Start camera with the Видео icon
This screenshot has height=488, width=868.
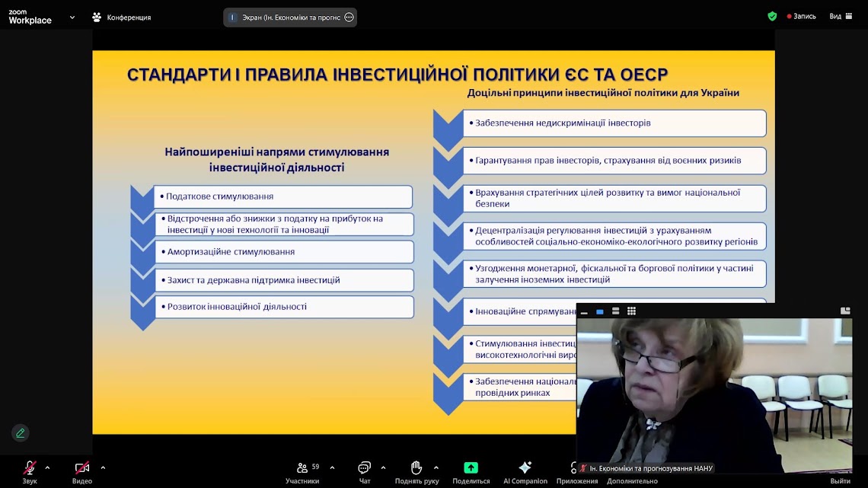pos(82,468)
